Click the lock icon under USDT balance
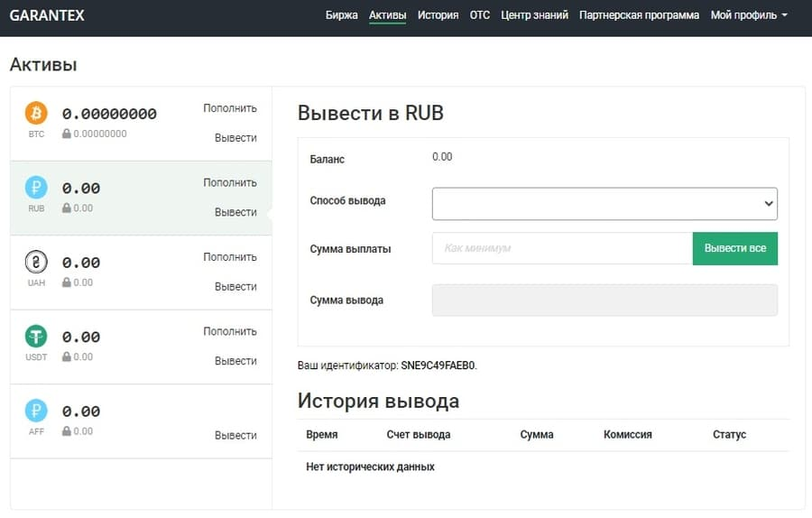 pos(67,356)
